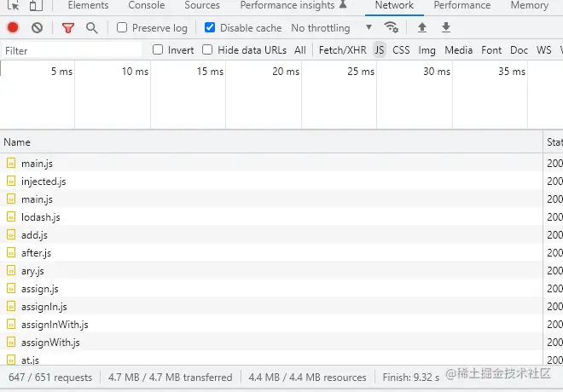The height and width of the screenshot is (392, 563).
Task: Filter requests by Img
Action: (x=427, y=50)
